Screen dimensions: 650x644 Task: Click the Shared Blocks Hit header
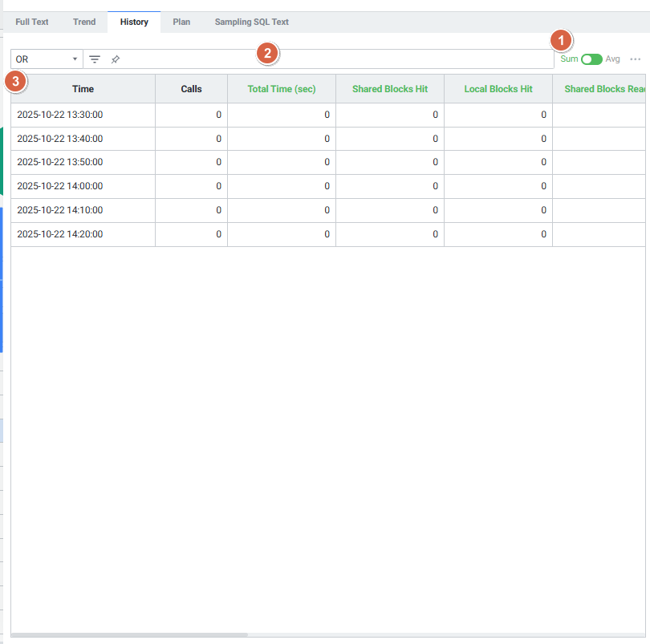pyautogui.click(x=389, y=89)
